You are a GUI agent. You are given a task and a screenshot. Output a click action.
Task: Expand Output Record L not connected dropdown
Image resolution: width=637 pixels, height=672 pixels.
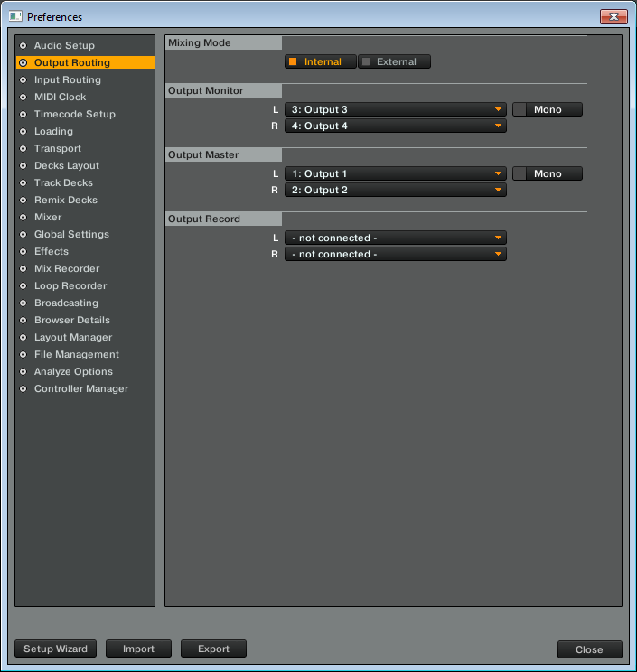point(396,238)
